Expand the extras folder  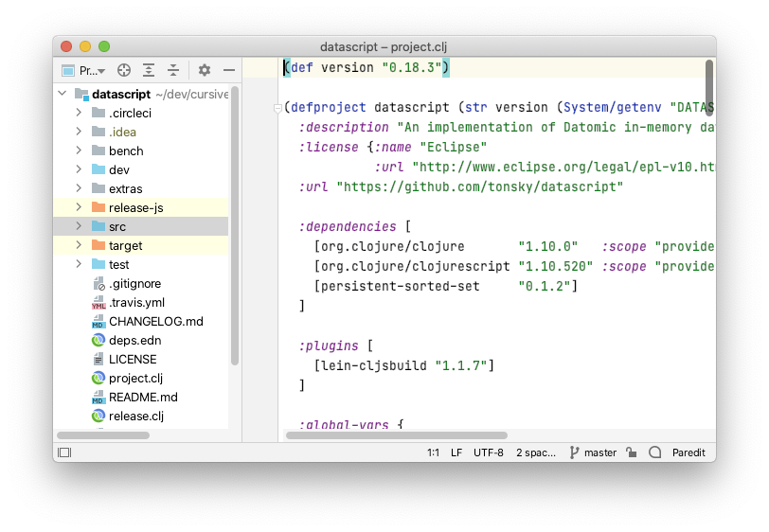(x=79, y=188)
